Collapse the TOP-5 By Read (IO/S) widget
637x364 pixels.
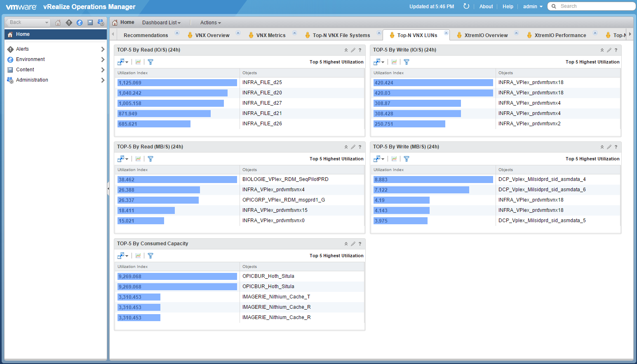[x=346, y=50]
